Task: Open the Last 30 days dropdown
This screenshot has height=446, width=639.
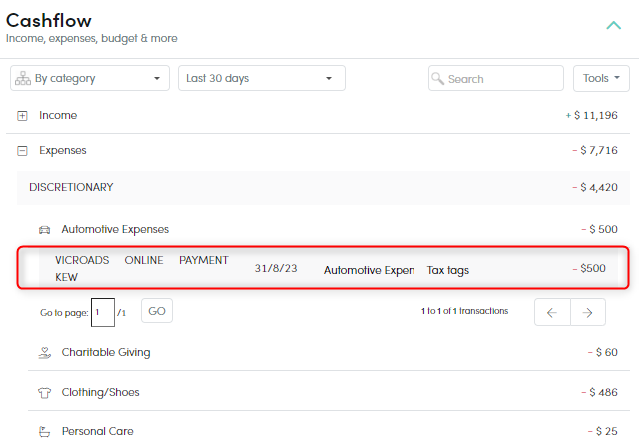Action: tap(262, 78)
